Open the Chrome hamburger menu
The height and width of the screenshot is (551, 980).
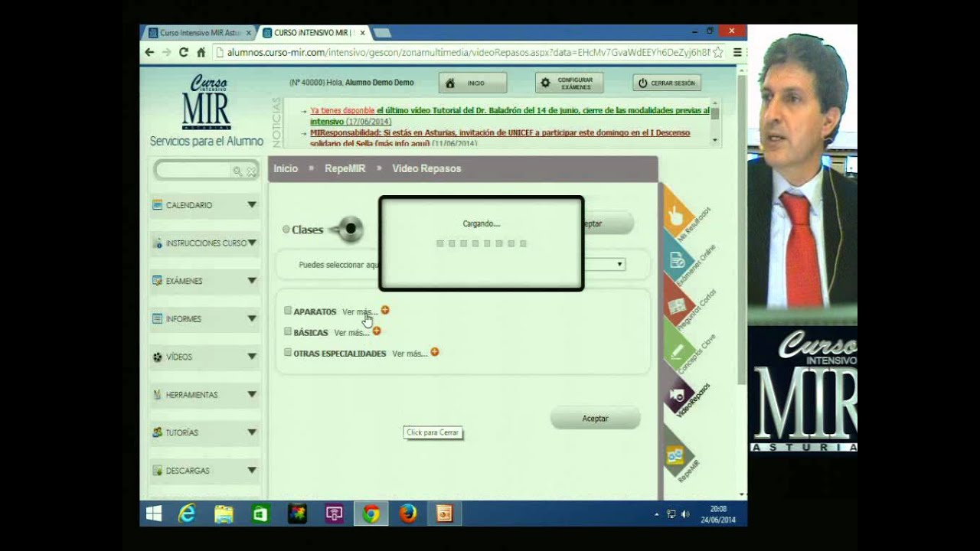coord(737,52)
